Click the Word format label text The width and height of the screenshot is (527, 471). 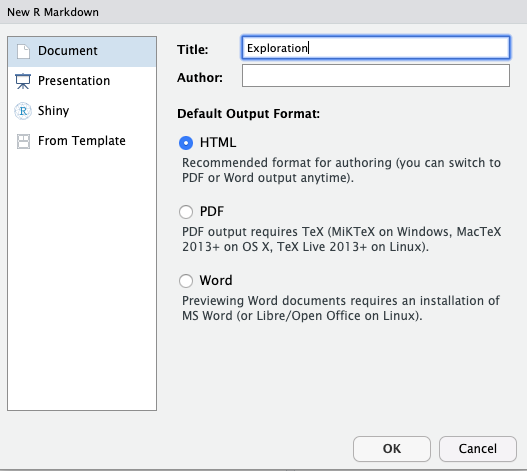click(x=216, y=280)
